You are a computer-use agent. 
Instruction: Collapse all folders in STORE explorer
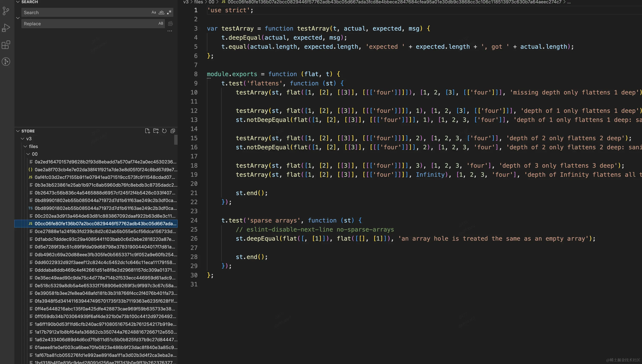pos(173,131)
